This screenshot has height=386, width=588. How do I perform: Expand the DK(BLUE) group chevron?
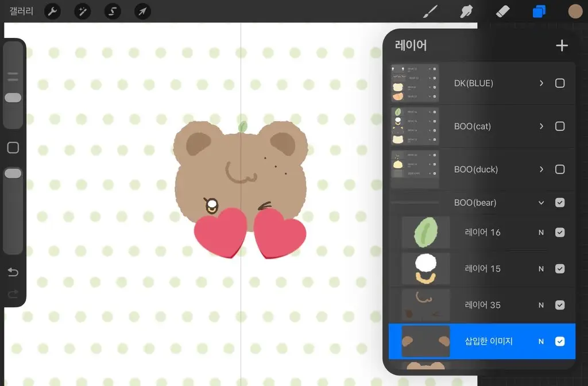point(541,83)
